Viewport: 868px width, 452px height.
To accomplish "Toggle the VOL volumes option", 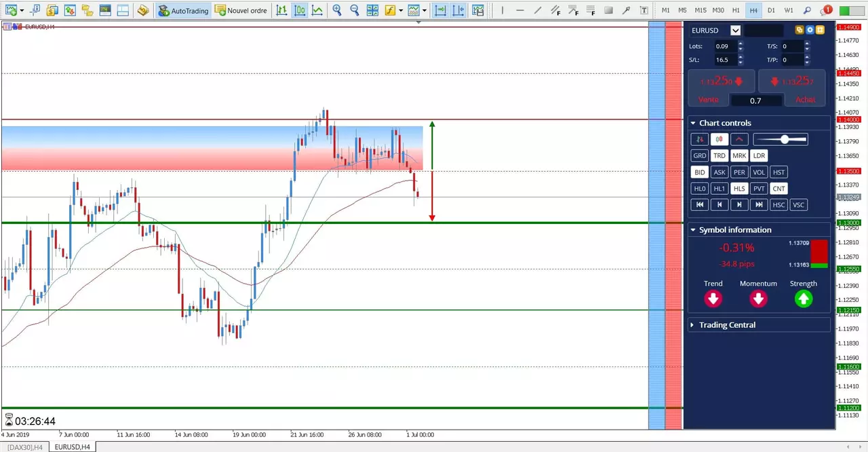I will coord(759,172).
